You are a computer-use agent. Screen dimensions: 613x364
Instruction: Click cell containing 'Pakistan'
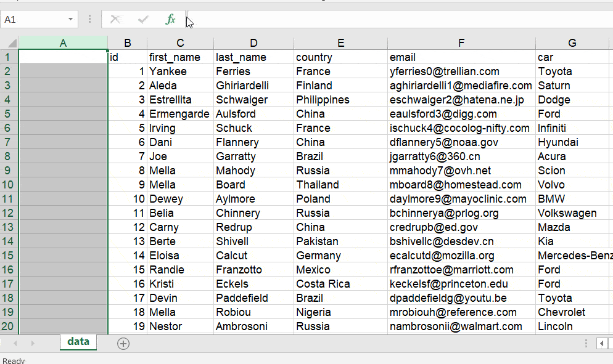(341, 241)
